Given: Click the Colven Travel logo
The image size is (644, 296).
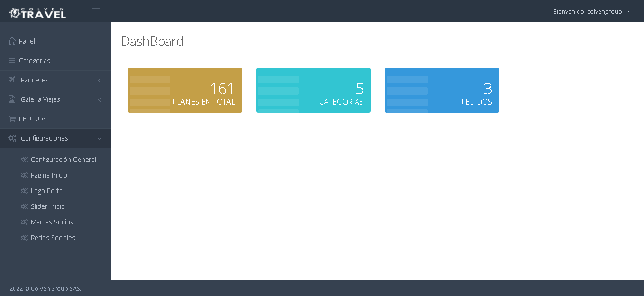Looking at the screenshot, I should [x=38, y=12].
